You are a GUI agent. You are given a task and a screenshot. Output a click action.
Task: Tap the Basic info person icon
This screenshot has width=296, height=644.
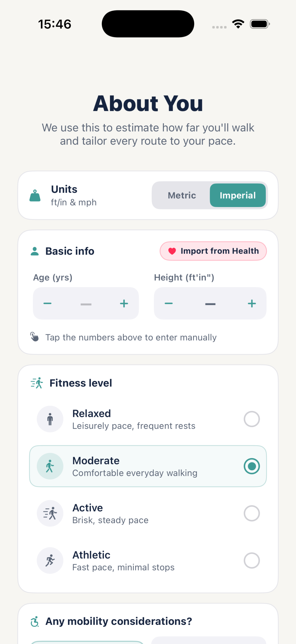[35, 251]
